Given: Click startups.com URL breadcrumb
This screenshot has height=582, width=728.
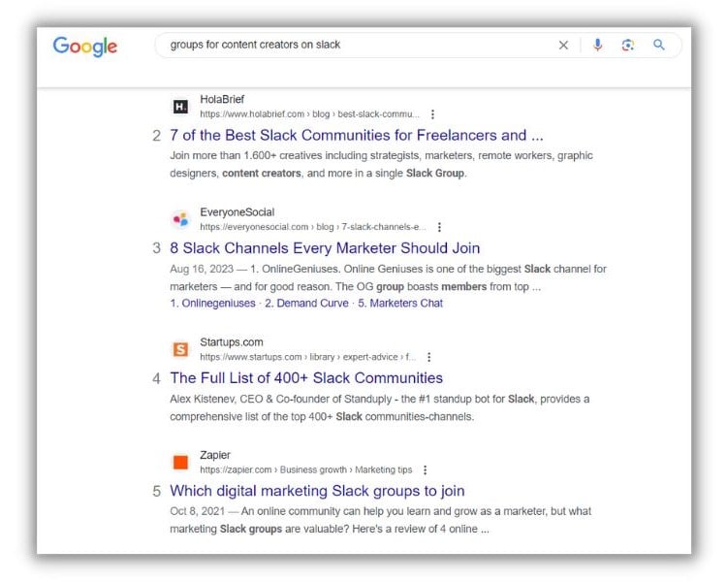Looking at the screenshot, I should (x=308, y=357).
